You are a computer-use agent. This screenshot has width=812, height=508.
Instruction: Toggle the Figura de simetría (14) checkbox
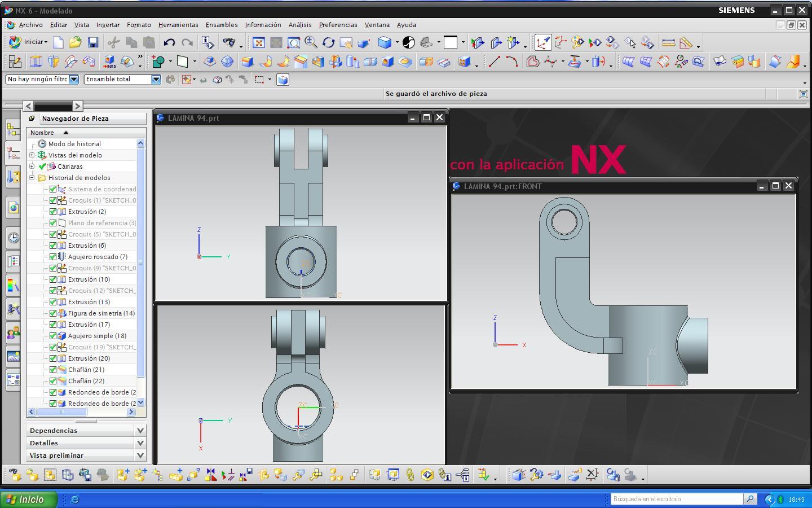pos(53,313)
